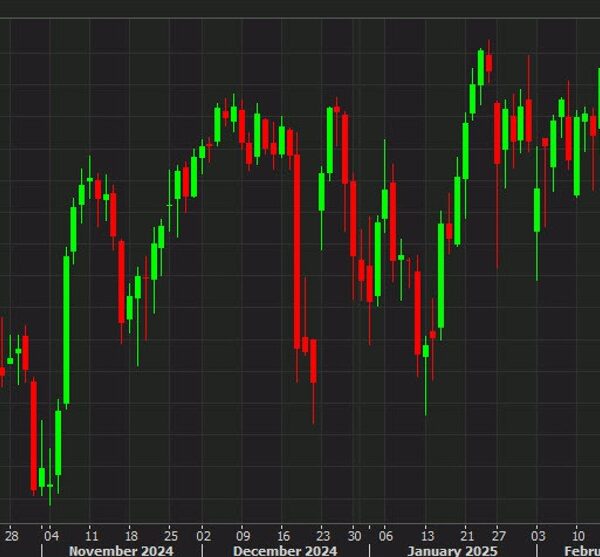Click the topmost green candle in late January

click(x=481, y=68)
